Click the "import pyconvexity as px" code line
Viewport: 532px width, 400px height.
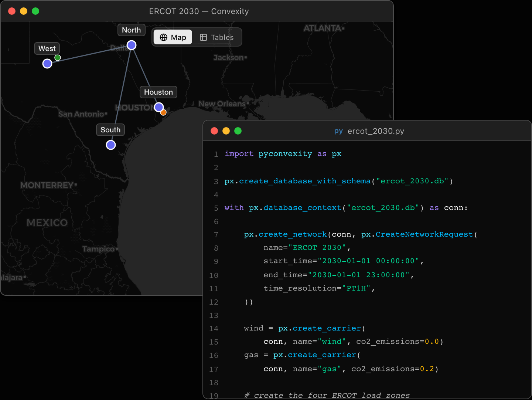283,154
